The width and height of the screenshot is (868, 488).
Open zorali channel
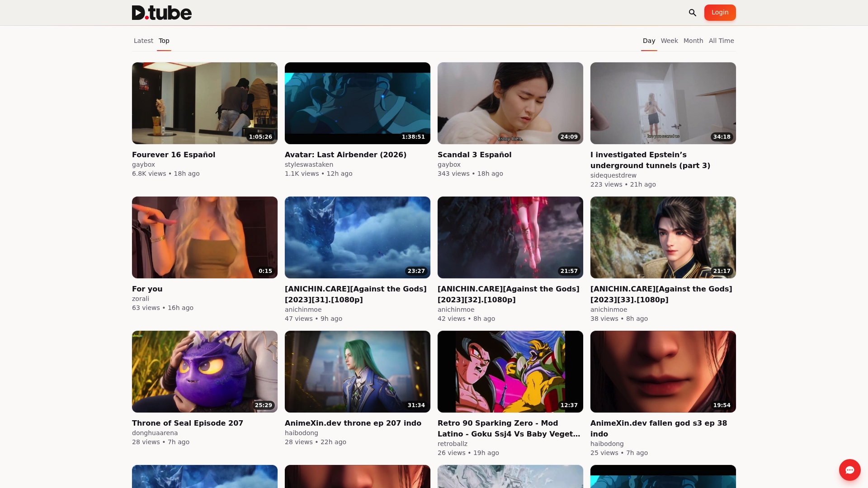point(141,299)
